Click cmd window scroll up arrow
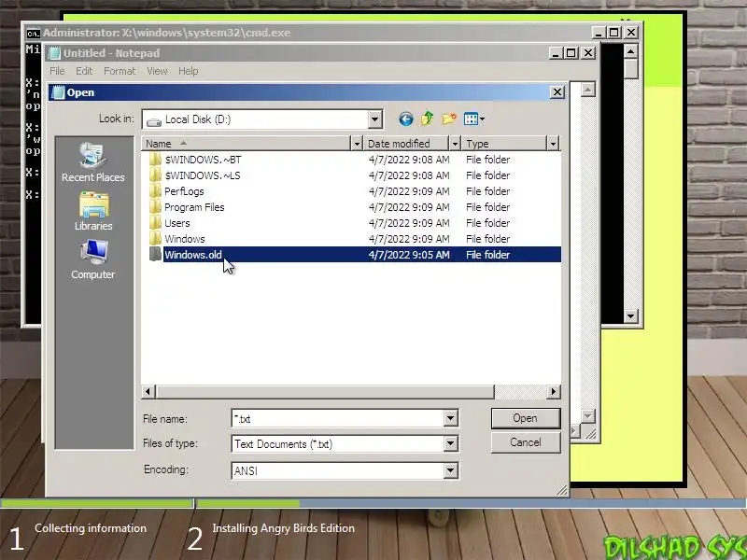The height and width of the screenshot is (560, 747). tap(631, 51)
